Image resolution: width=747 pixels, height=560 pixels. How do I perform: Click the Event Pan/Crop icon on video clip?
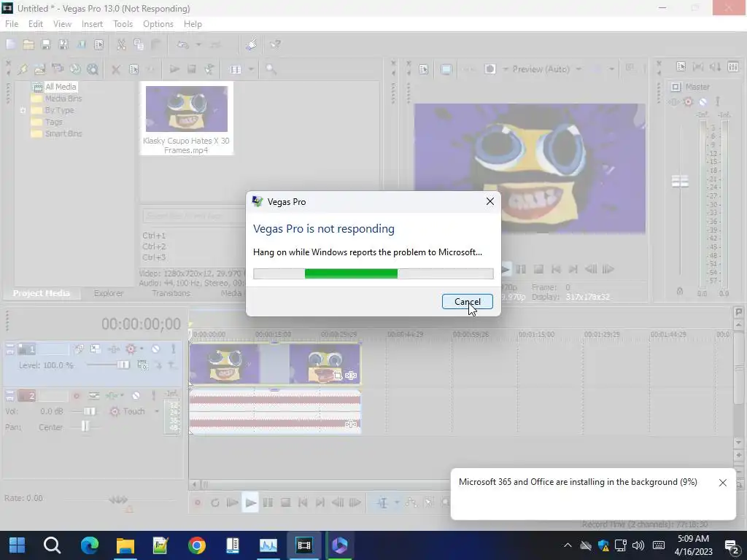(x=338, y=376)
